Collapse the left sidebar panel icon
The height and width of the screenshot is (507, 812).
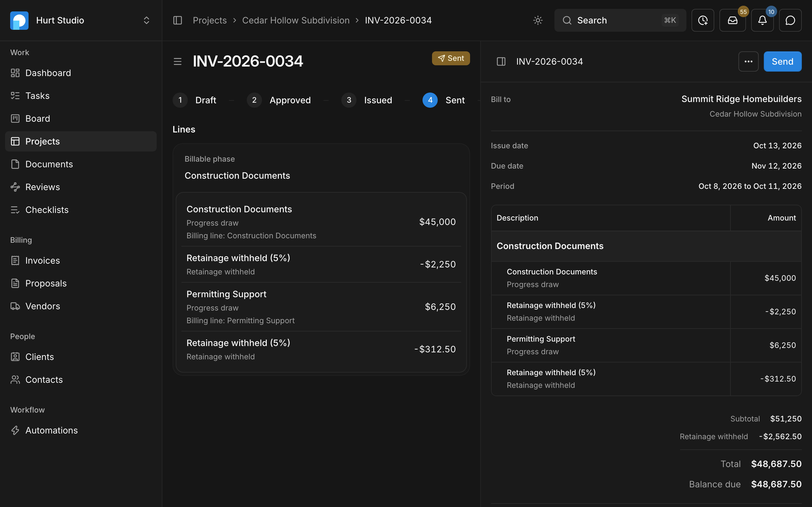[x=178, y=20]
